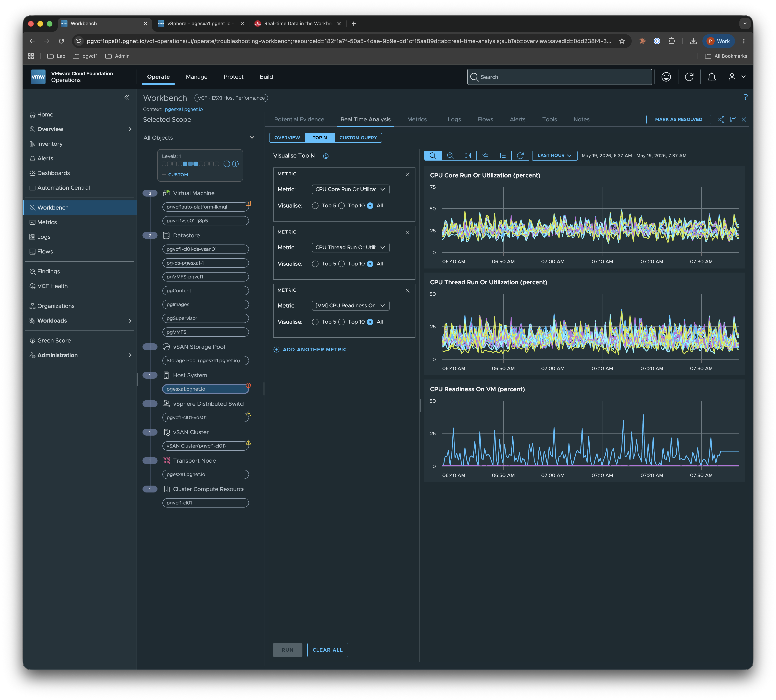776x700 pixels.
Task: Select the zoom-the-view magnifier chart tool
Action: (x=450, y=156)
